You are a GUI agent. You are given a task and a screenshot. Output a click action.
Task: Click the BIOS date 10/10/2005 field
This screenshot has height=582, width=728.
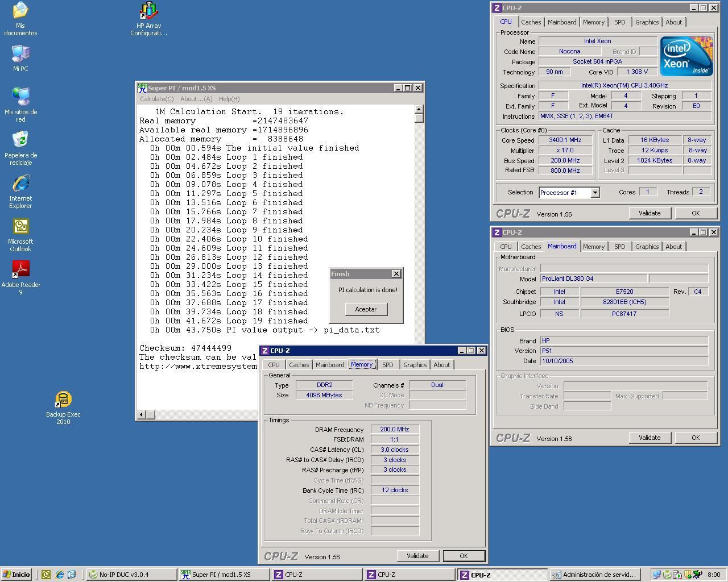click(624, 361)
